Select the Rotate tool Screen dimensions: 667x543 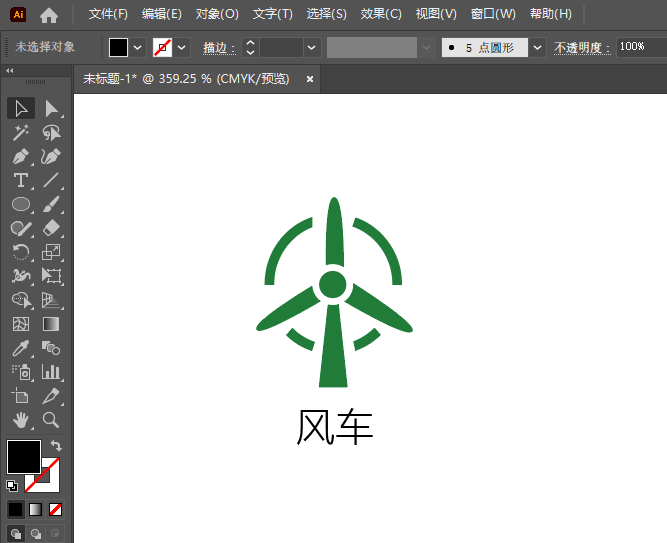[x=21, y=252]
